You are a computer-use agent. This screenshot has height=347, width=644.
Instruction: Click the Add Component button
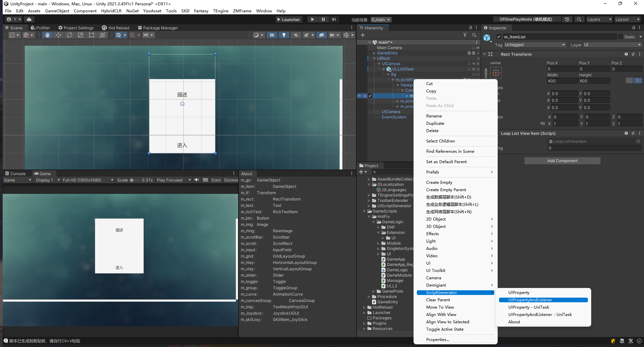pos(562,160)
